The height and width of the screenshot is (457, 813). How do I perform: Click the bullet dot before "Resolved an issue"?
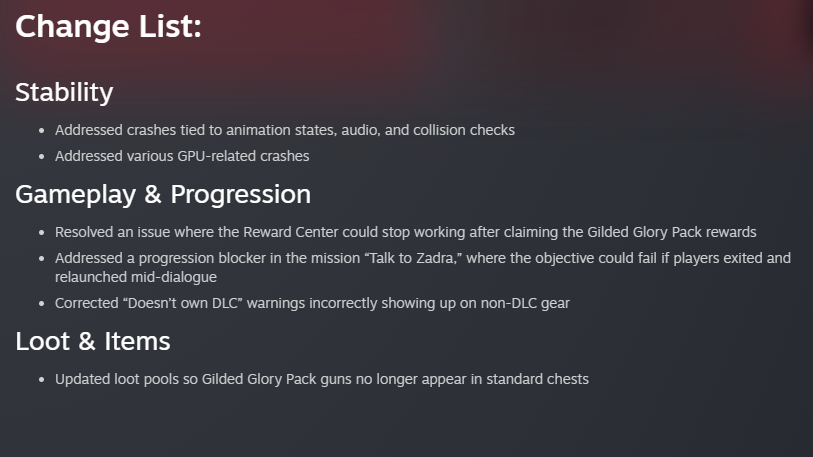pyautogui.click(x=41, y=233)
